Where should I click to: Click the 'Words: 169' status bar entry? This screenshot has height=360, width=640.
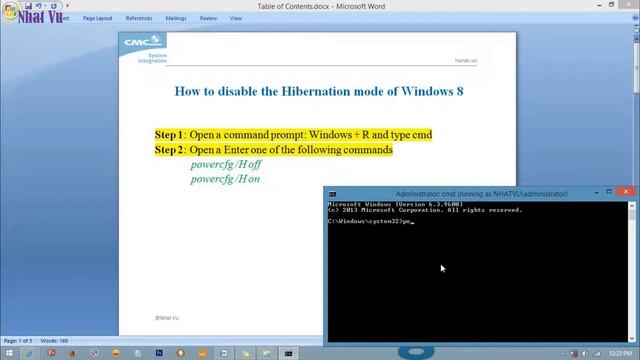(54, 341)
